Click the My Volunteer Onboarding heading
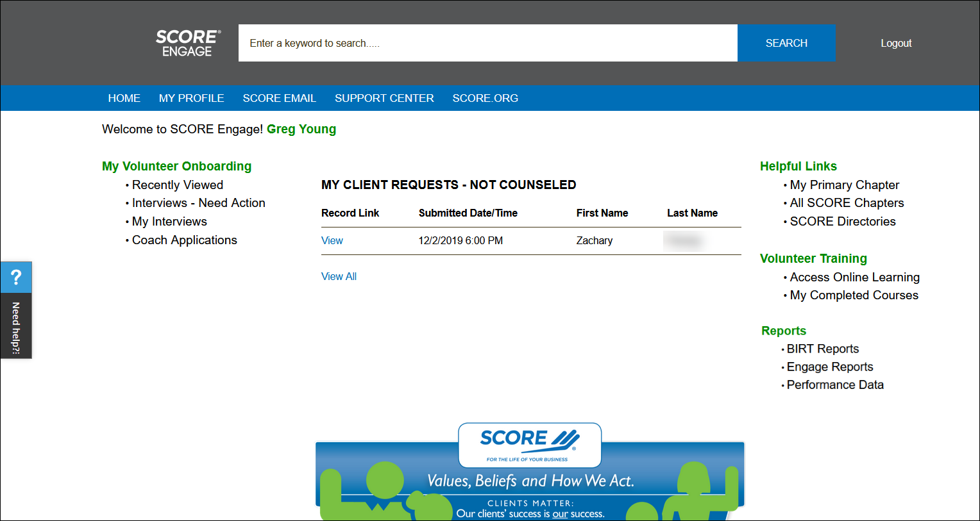This screenshot has height=521, width=980. click(176, 166)
